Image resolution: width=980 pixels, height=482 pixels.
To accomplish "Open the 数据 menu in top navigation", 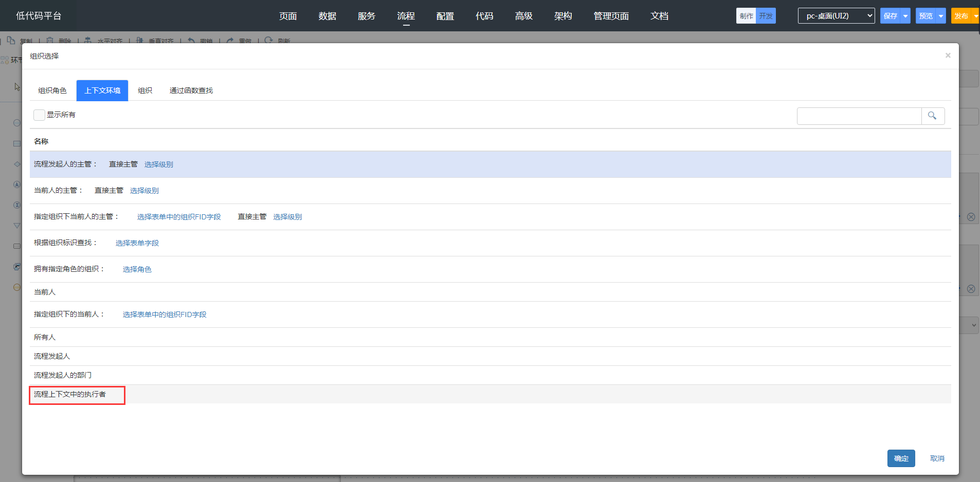I will pos(327,16).
